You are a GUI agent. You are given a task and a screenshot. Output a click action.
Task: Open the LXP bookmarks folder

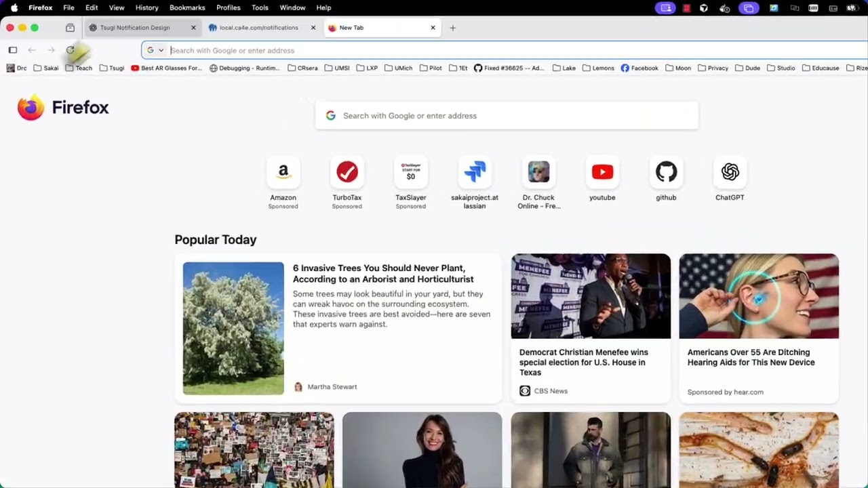point(367,68)
